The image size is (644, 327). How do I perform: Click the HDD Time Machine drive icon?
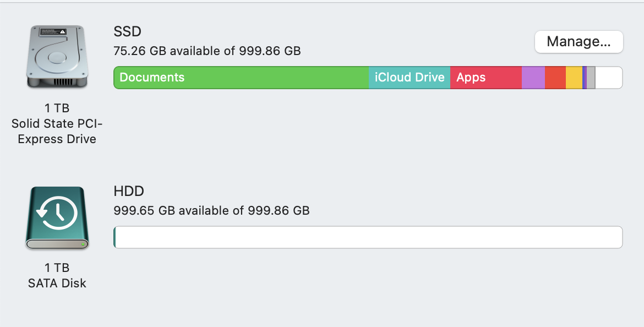pyautogui.click(x=57, y=217)
